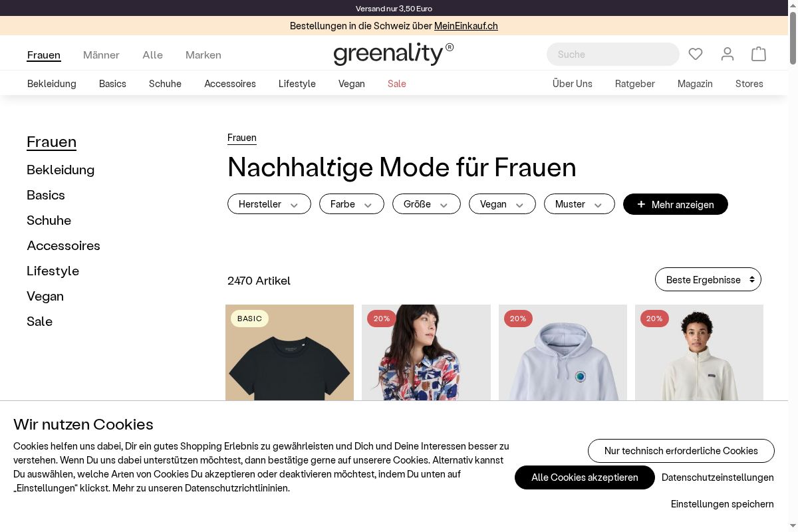Open the floral blouse product thumbnail
This screenshot has height=532, width=798.
[x=426, y=352]
